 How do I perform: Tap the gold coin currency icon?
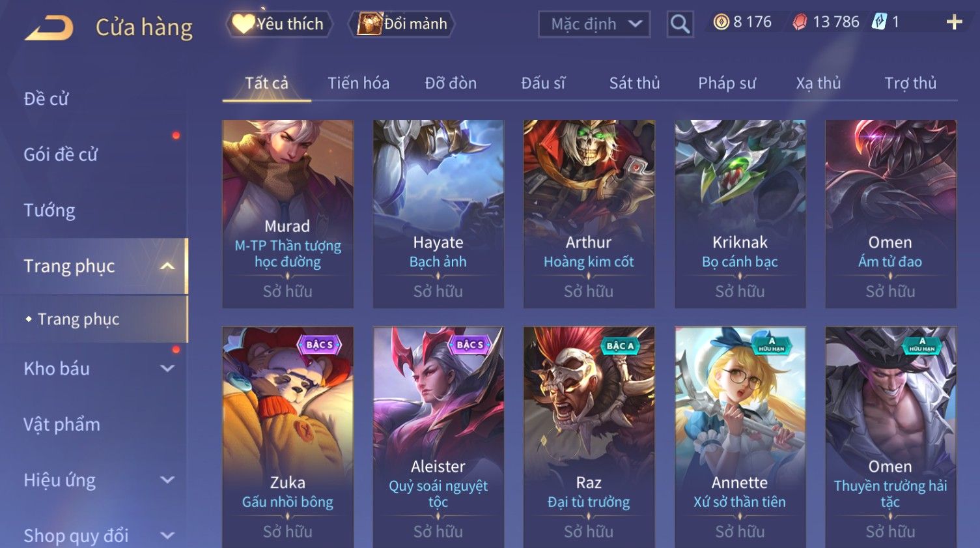pyautogui.click(x=721, y=22)
